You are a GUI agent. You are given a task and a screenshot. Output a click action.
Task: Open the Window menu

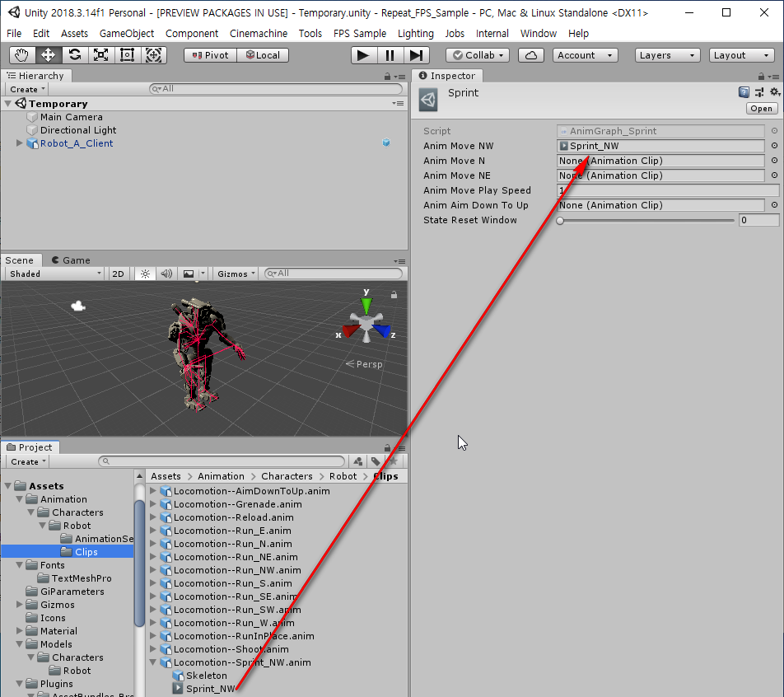click(x=538, y=34)
